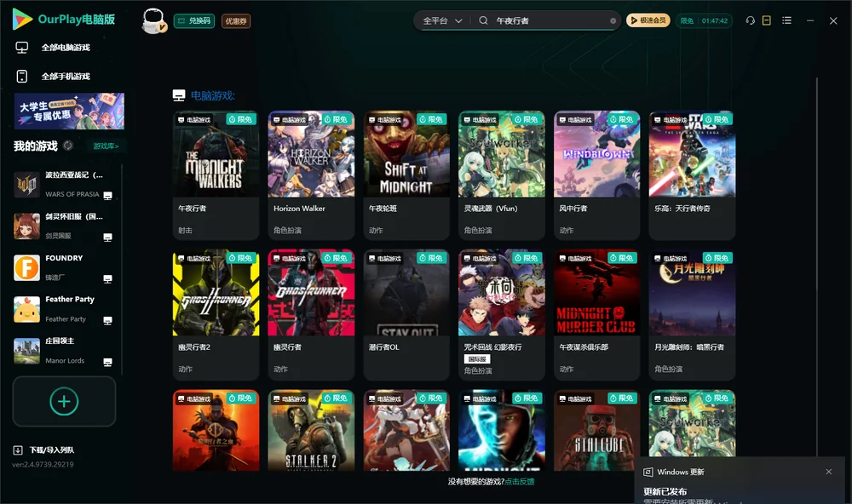Click 电脑游戏 tag on 幽灵行者2 card
Screen dimensions: 852x504
tap(194, 259)
